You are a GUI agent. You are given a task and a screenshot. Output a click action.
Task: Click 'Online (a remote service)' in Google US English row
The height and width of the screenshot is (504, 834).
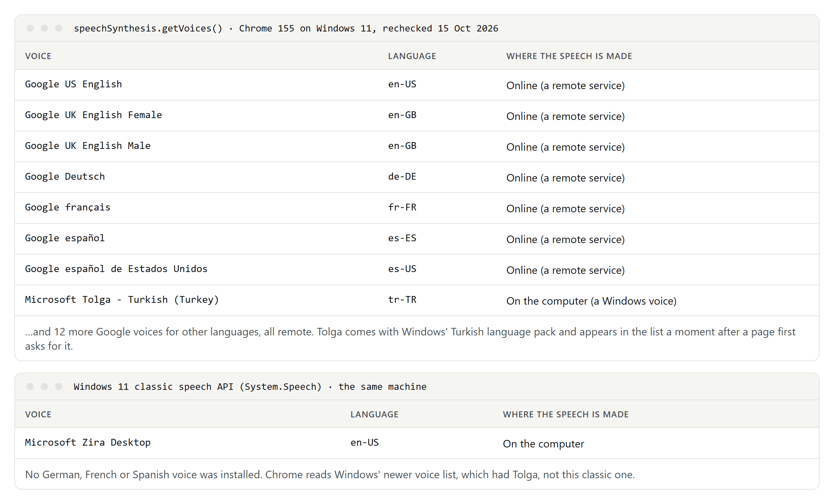[565, 86]
